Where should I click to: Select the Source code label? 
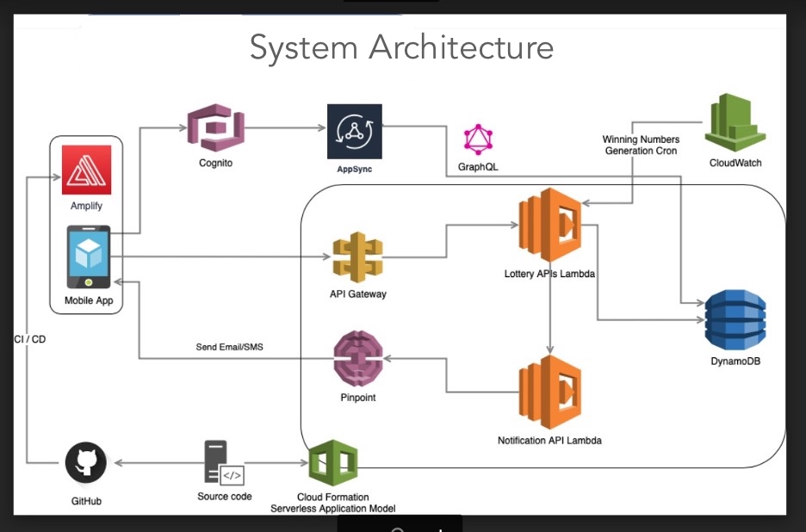(x=225, y=497)
